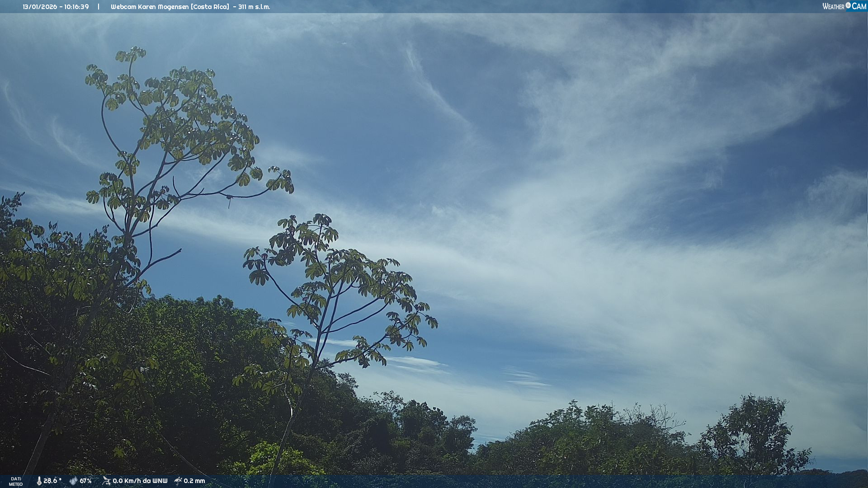Click the 13/01/2026 date timestamp
The image size is (868, 488).
pos(39,7)
